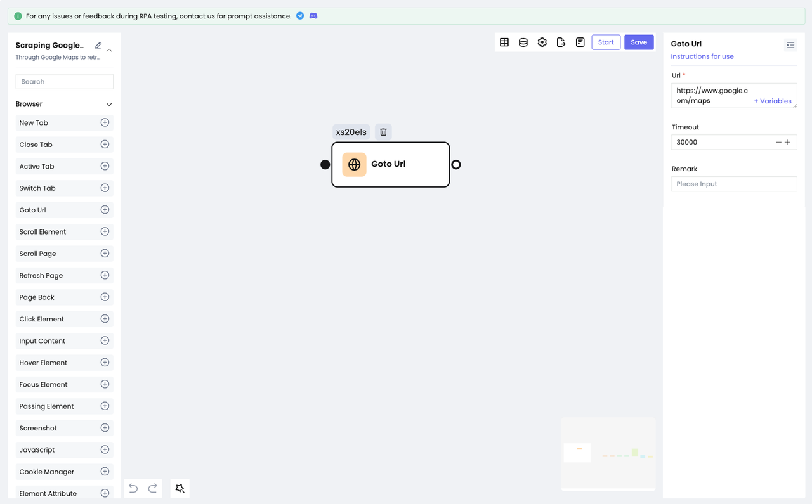Open Instructions for use link
The image size is (812, 504).
(702, 56)
